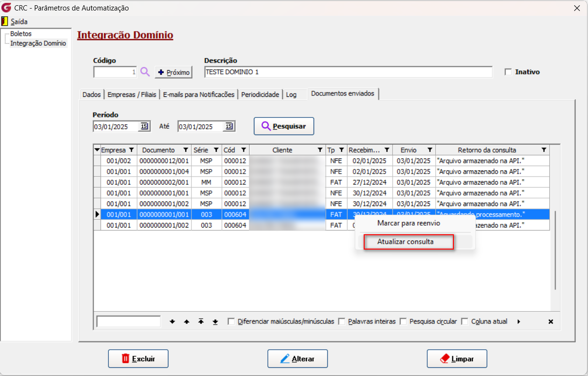Select Integração Domínio tree item
This screenshot has height=376, width=588.
(39, 43)
